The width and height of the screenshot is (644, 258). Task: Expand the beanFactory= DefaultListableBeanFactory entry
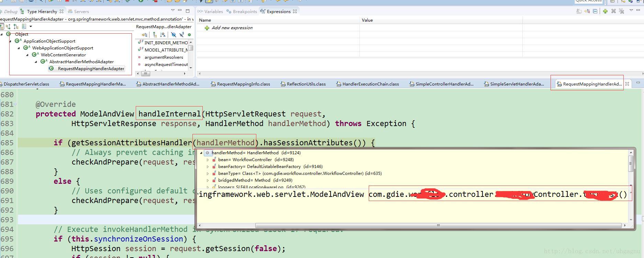click(208, 167)
